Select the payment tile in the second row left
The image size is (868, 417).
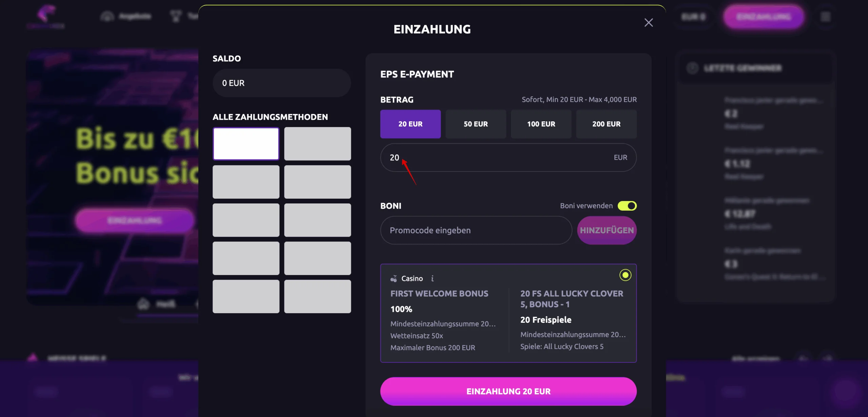(246, 182)
